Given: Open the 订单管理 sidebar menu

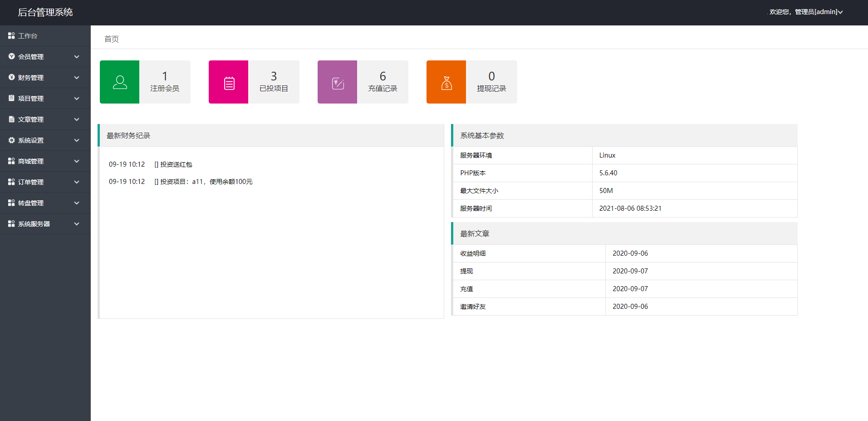Looking at the screenshot, I should click(45, 182).
